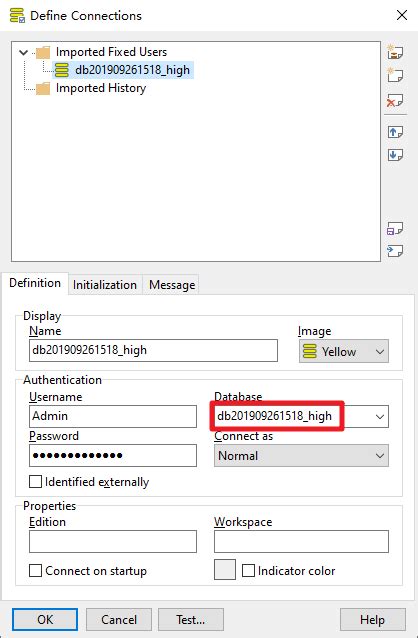Switch to the Initialization tab
Screen dimensions: 418x638
[105, 285]
